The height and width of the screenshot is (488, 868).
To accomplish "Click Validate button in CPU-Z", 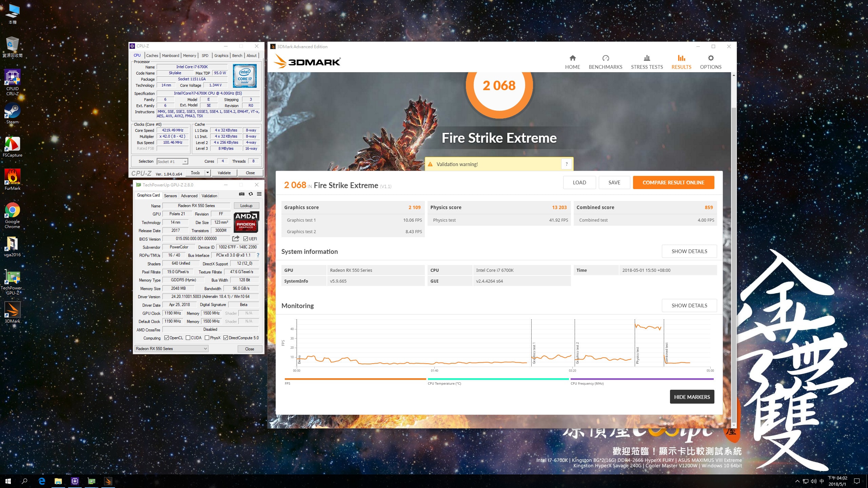I will coord(224,173).
